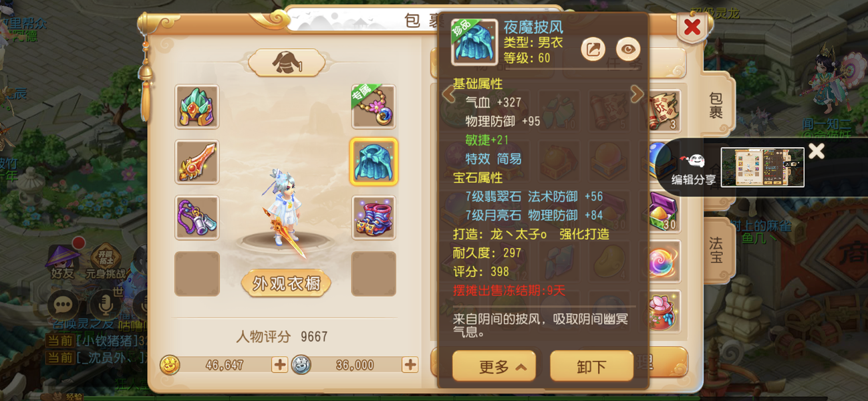Click the share arrow icon in tooltip
Viewport: 868px width, 401px height.
pyautogui.click(x=593, y=49)
